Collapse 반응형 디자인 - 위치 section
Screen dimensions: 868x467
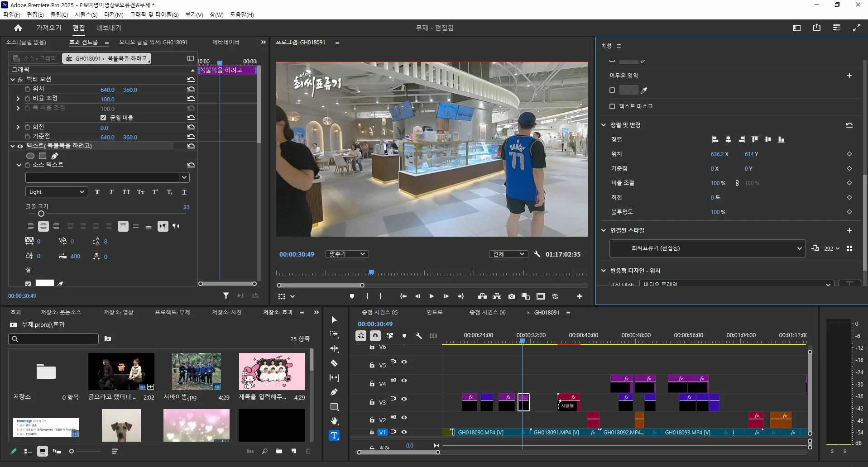tap(604, 271)
